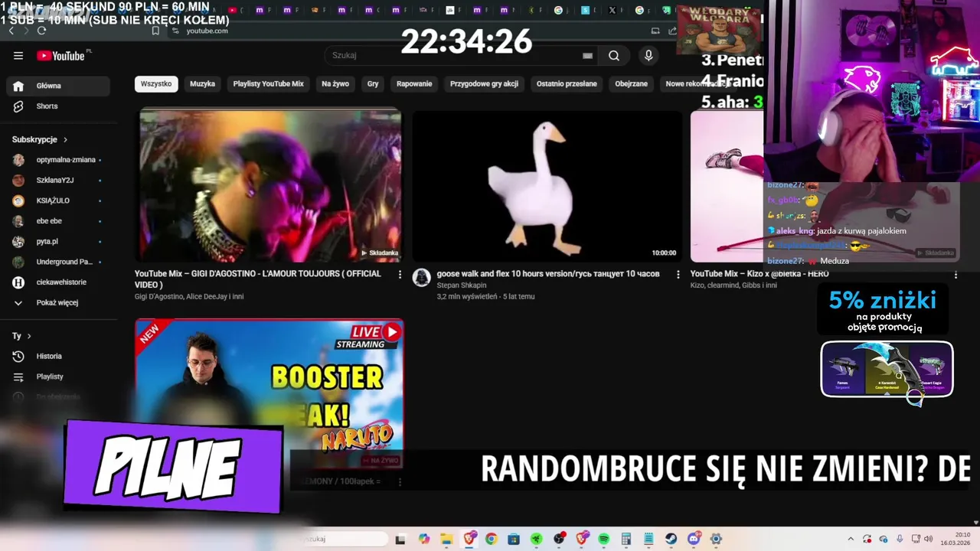
Task: Open KSIĄŻULO subscription channel
Action: click(x=58, y=201)
